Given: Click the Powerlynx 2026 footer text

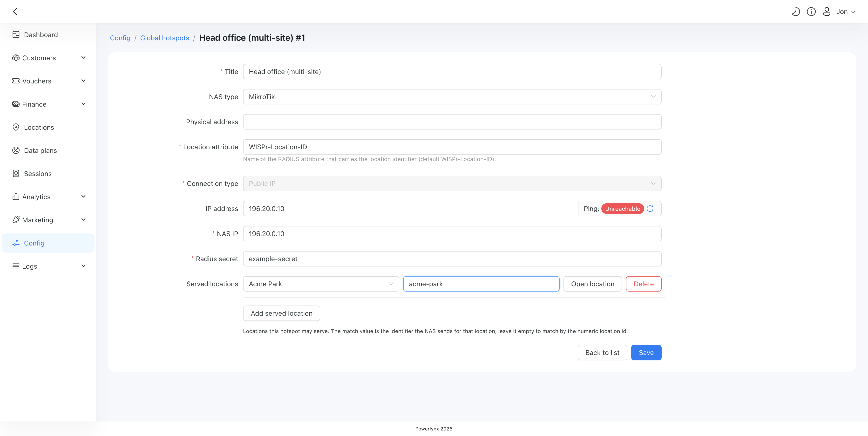Looking at the screenshot, I should (x=434, y=429).
